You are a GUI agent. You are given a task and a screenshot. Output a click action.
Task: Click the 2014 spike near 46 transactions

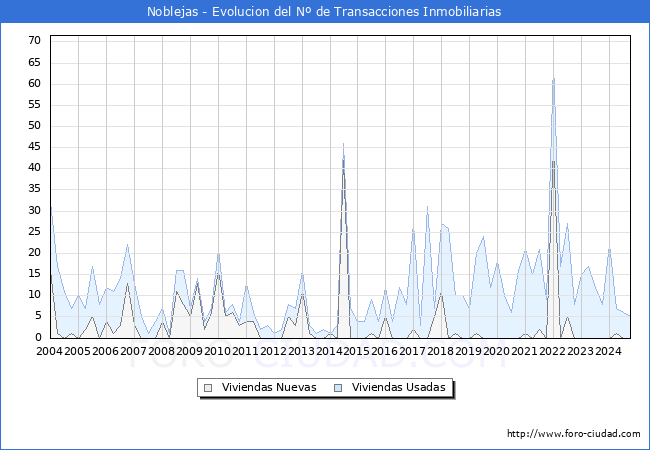click(x=343, y=144)
